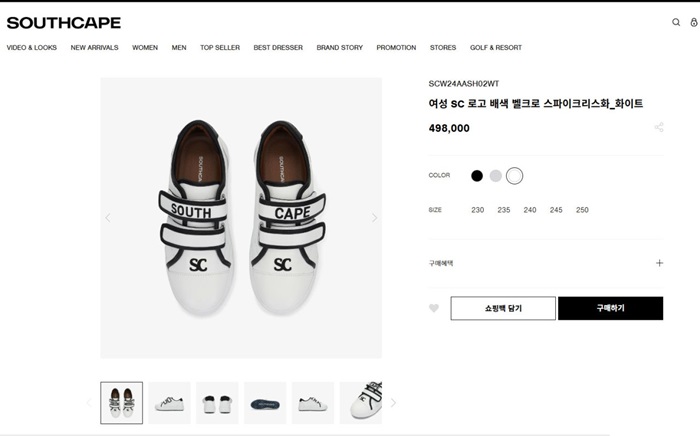Select the shoe sole thumbnail
This screenshot has width=700, height=436.
pyautogui.click(x=265, y=403)
